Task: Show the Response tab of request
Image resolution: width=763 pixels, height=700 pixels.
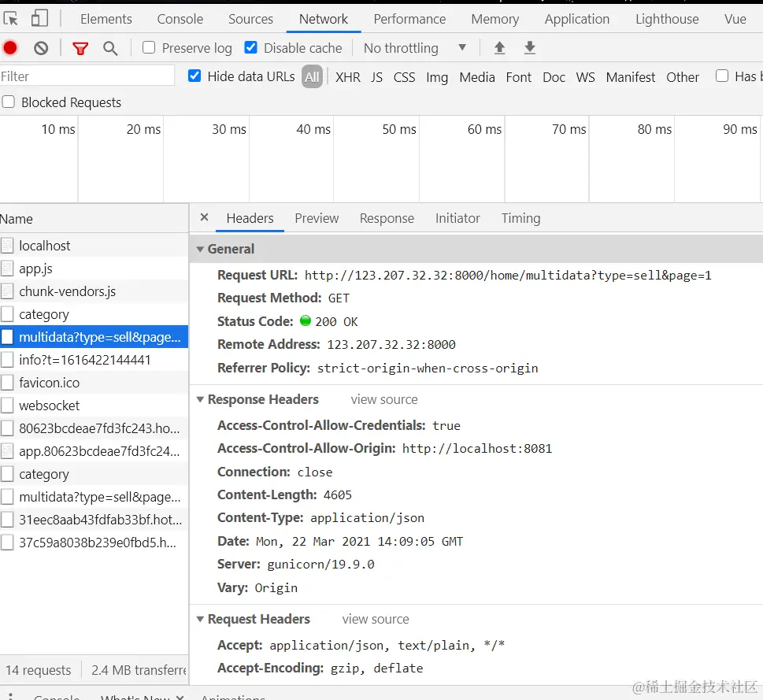Action: pyautogui.click(x=387, y=218)
